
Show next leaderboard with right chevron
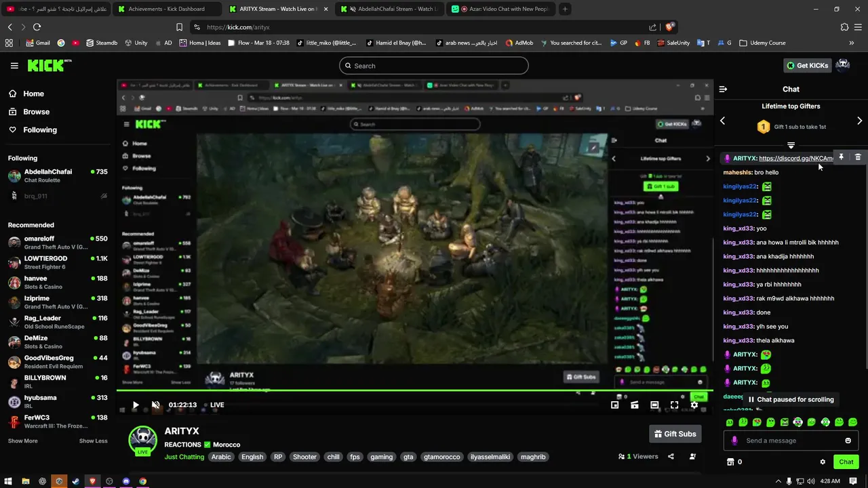point(859,121)
